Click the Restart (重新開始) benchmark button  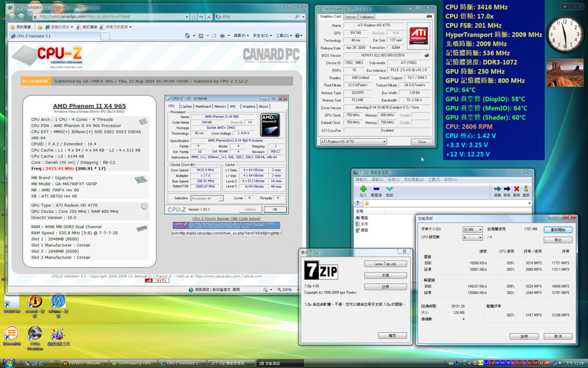tap(558, 229)
